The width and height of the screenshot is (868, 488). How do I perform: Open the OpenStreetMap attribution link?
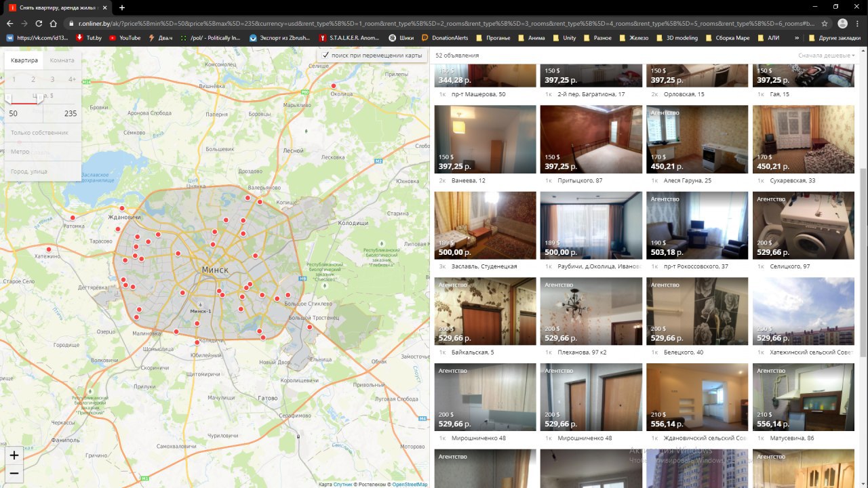(409, 485)
